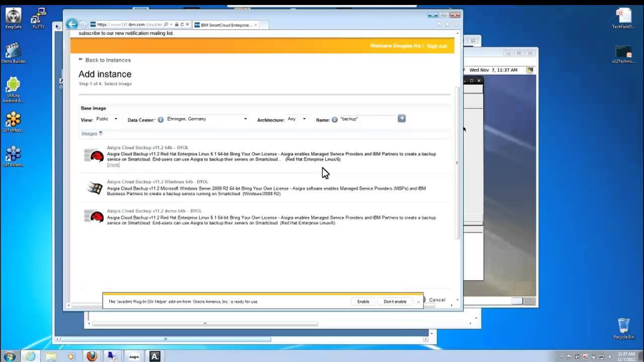
Task: Click Enable on add-on notification
Action: [363, 302]
